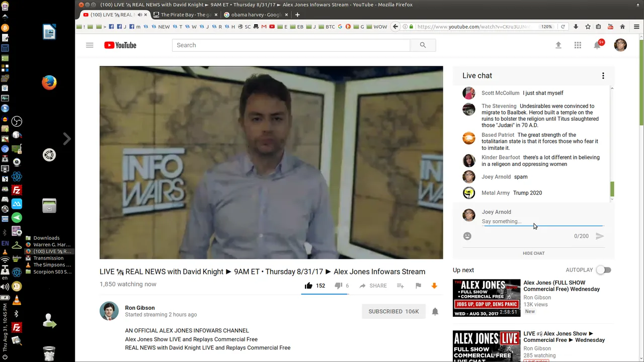The width and height of the screenshot is (644, 362).
Task: Click the YouTube logo
Action: point(120,45)
